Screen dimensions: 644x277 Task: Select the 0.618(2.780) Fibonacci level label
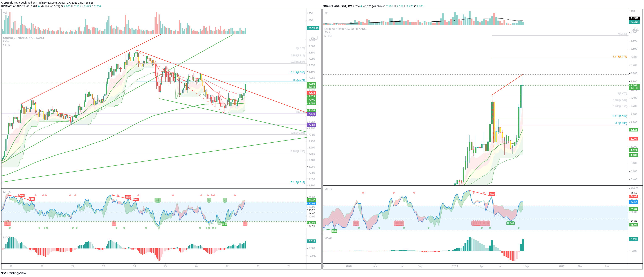[x=298, y=73]
